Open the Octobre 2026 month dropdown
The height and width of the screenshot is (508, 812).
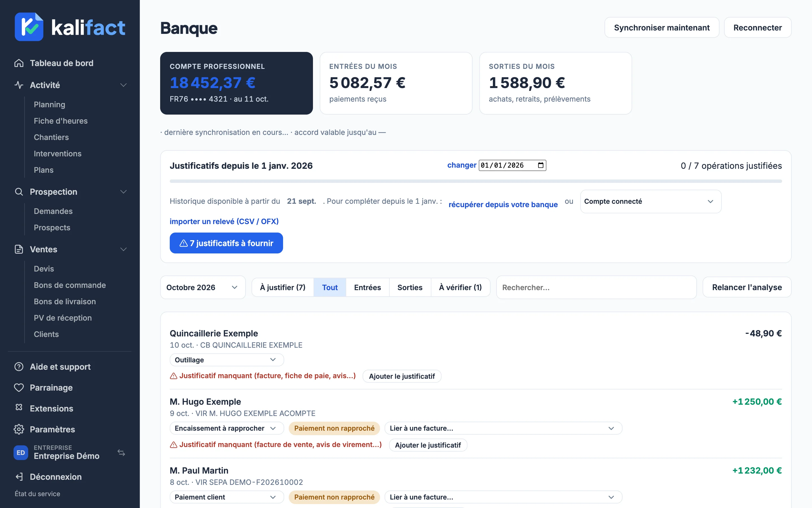(203, 288)
